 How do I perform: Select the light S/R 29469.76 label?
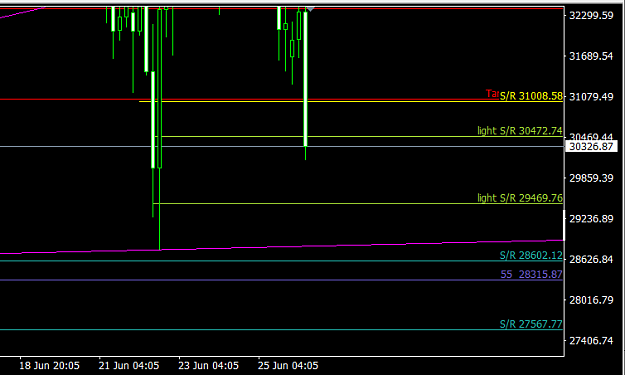[x=520, y=198]
